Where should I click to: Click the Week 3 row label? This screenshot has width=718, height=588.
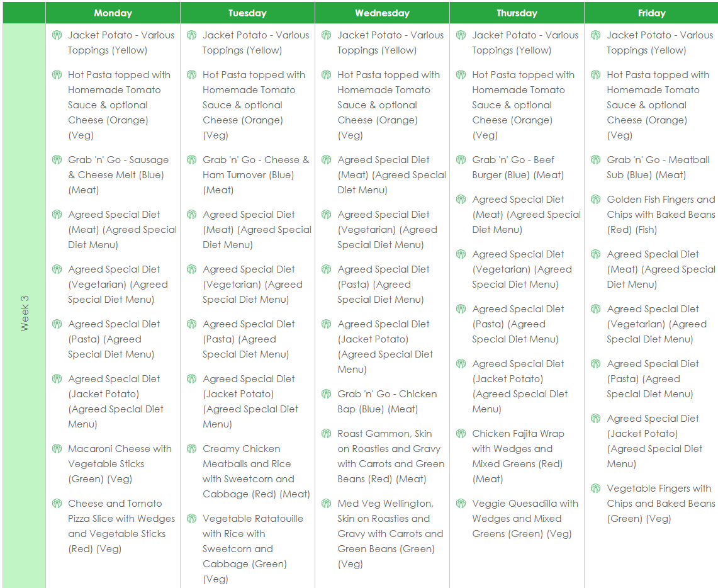(x=25, y=313)
